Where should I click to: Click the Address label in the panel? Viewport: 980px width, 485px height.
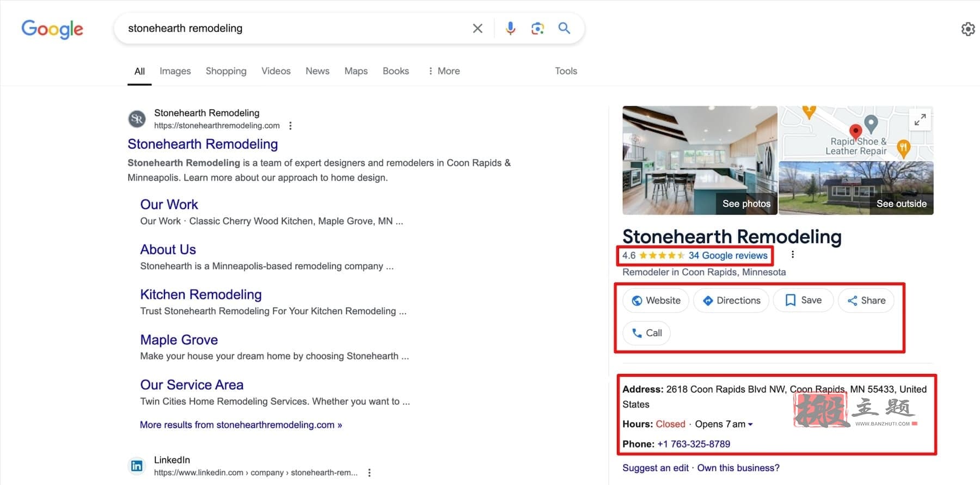(643, 390)
